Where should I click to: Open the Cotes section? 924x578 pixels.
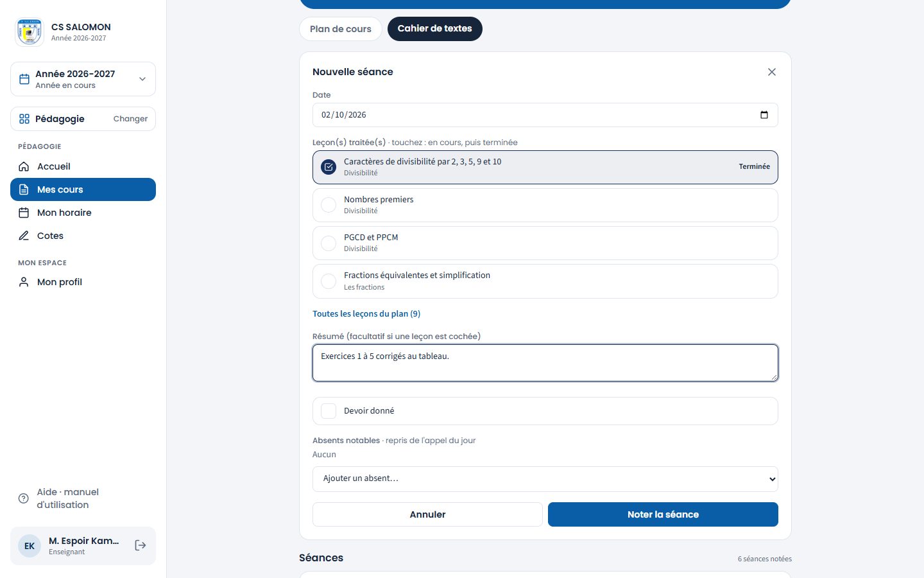83,236
